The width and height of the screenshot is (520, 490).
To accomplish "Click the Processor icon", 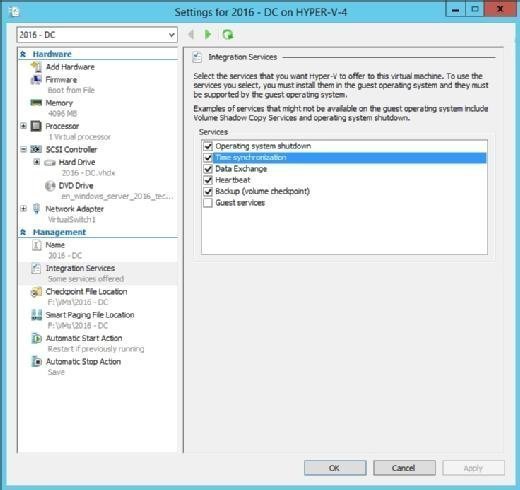I will point(36,126).
